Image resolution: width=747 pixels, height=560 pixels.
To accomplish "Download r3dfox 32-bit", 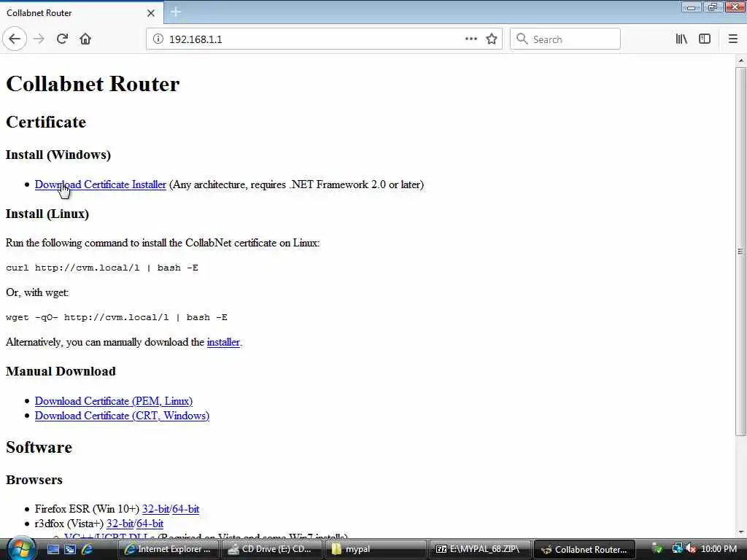I will pyautogui.click(x=120, y=524).
